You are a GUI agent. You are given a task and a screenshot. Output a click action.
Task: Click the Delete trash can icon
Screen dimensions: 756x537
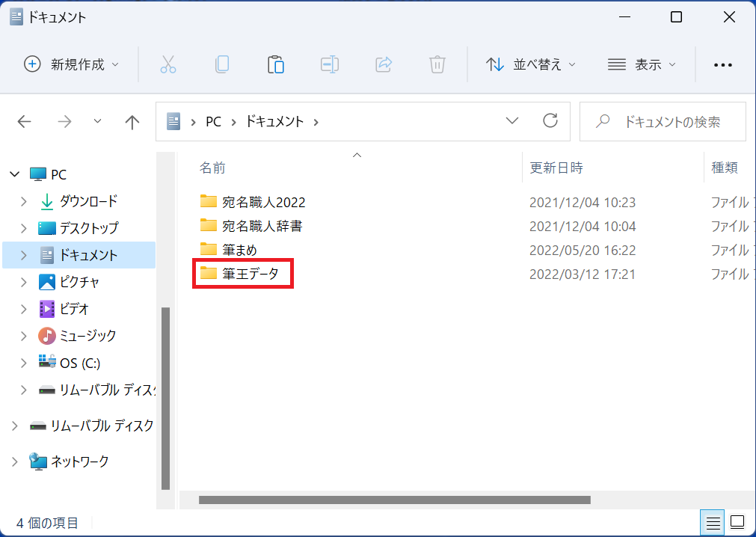437,64
